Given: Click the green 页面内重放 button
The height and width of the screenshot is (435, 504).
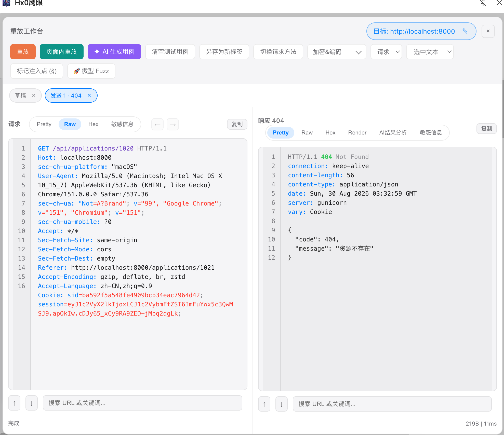Looking at the screenshot, I should pyautogui.click(x=62, y=52).
